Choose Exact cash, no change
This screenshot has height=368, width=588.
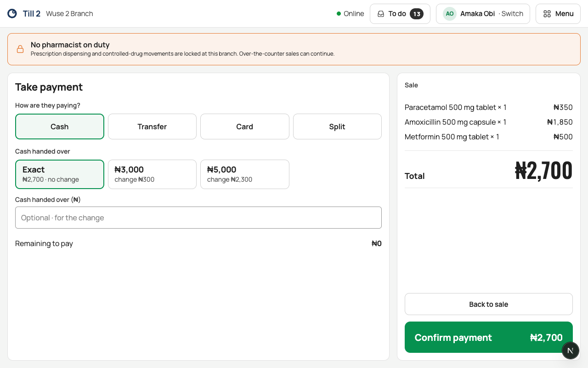pyautogui.click(x=60, y=174)
